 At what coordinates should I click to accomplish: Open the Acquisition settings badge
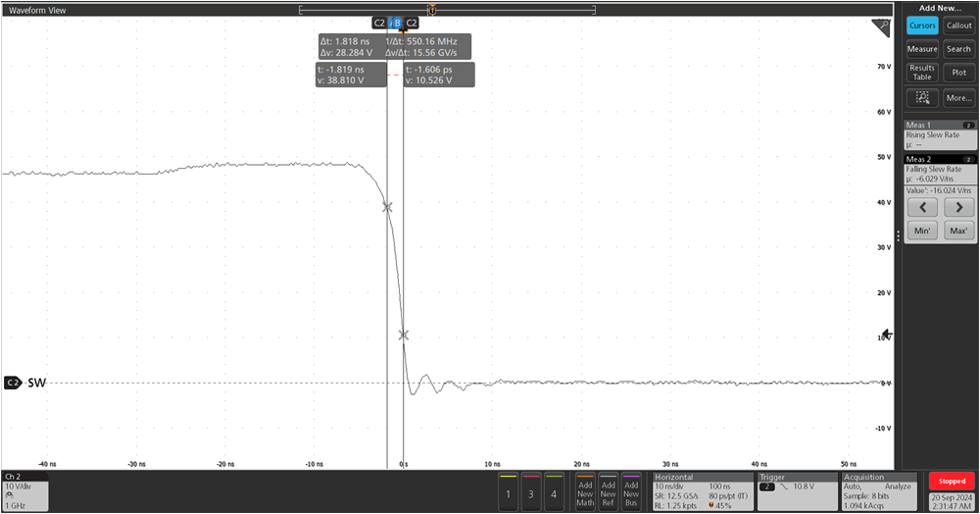(879, 492)
